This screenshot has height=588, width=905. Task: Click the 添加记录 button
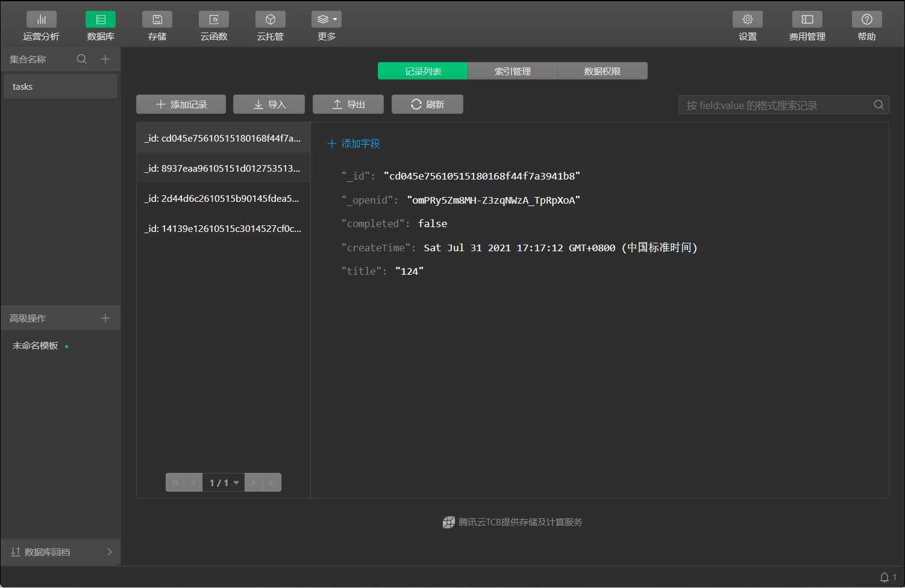click(x=181, y=104)
